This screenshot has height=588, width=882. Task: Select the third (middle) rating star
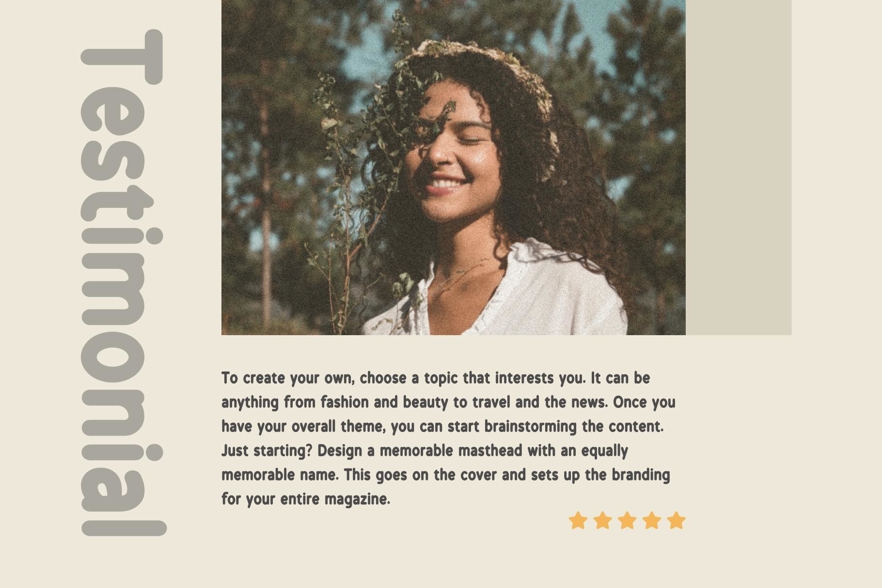[627, 521]
